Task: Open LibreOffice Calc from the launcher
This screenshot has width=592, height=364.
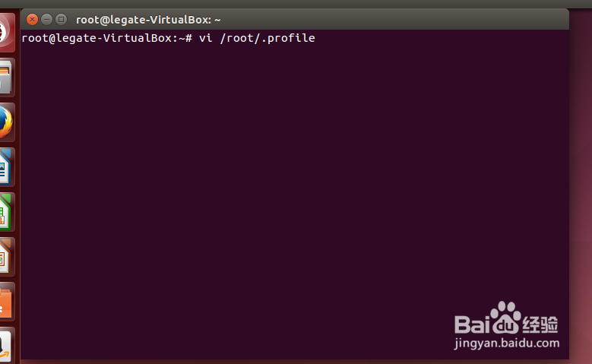Action: click(5, 211)
